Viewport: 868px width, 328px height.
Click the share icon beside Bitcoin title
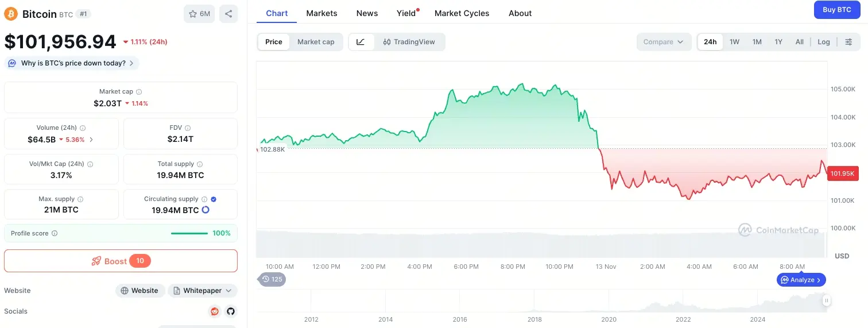tap(228, 14)
